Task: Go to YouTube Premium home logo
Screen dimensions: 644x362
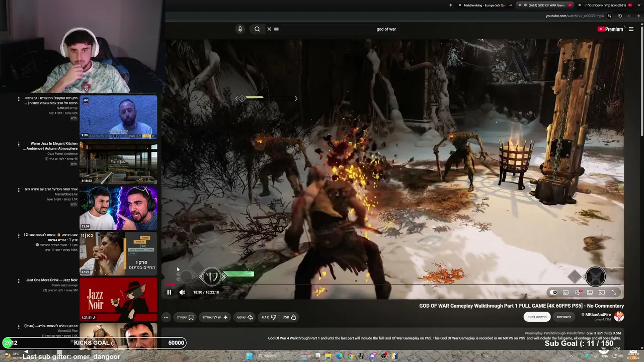Action: [x=610, y=29]
